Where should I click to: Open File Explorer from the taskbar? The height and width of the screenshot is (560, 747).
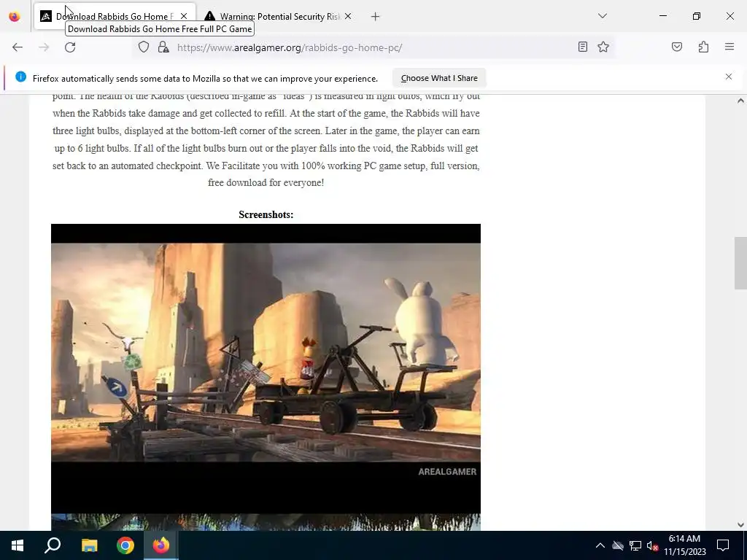tap(89, 545)
